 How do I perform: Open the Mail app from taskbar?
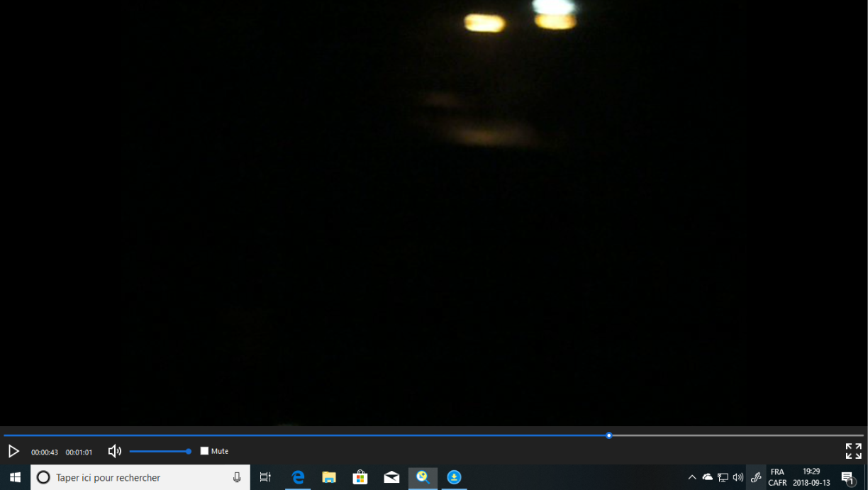click(x=391, y=477)
